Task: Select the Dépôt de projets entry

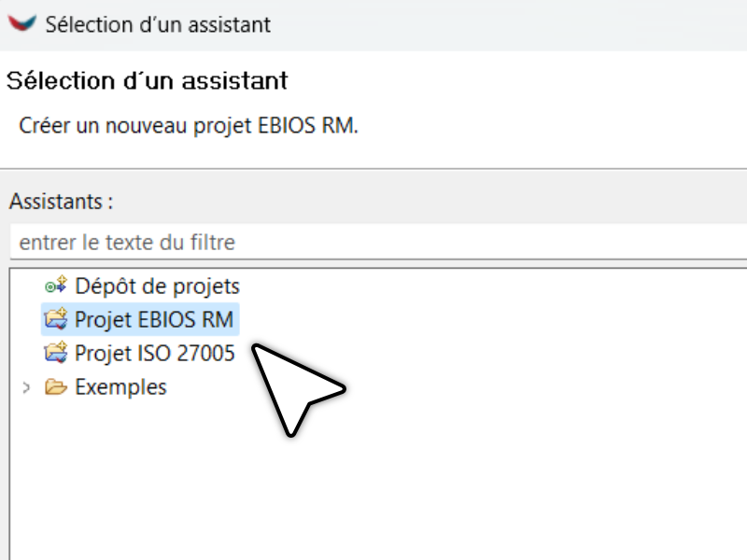Action: point(157,287)
